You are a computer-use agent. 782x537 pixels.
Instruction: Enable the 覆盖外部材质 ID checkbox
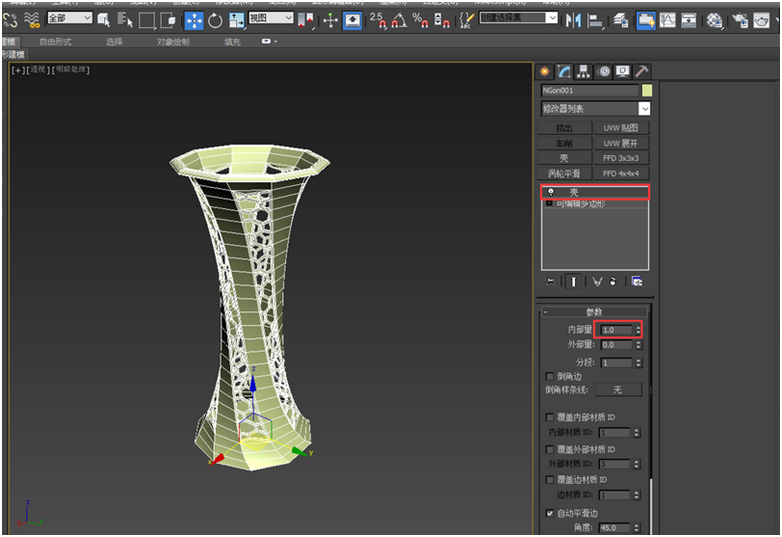(x=550, y=449)
